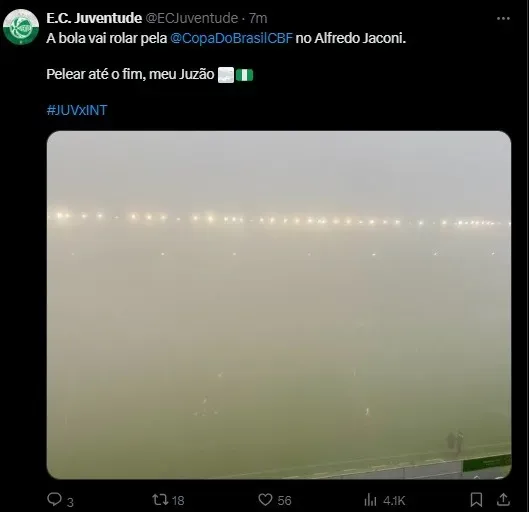Bookmark this Juventude tweet

(x=476, y=500)
